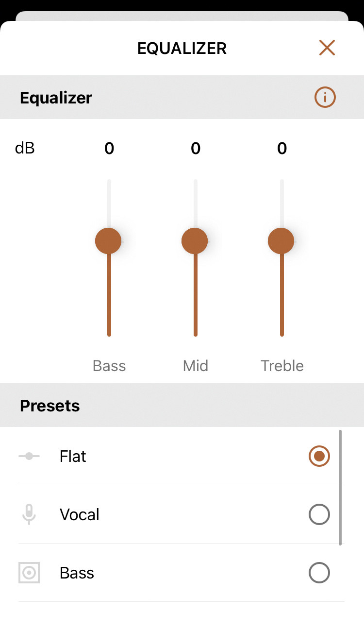Choose the Vocal preset label
364x630 pixels.
coord(80,515)
